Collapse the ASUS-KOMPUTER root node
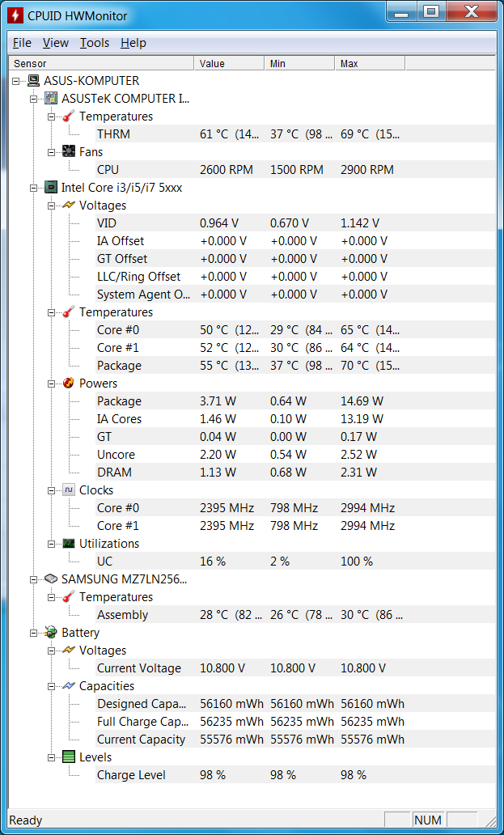Image resolution: width=504 pixels, height=835 pixels. pyautogui.click(x=15, y=81)
